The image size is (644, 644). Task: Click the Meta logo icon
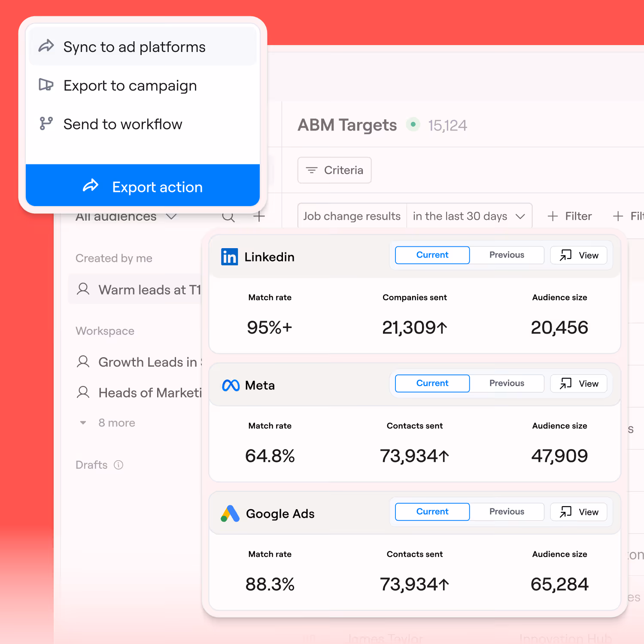[231, 386]
